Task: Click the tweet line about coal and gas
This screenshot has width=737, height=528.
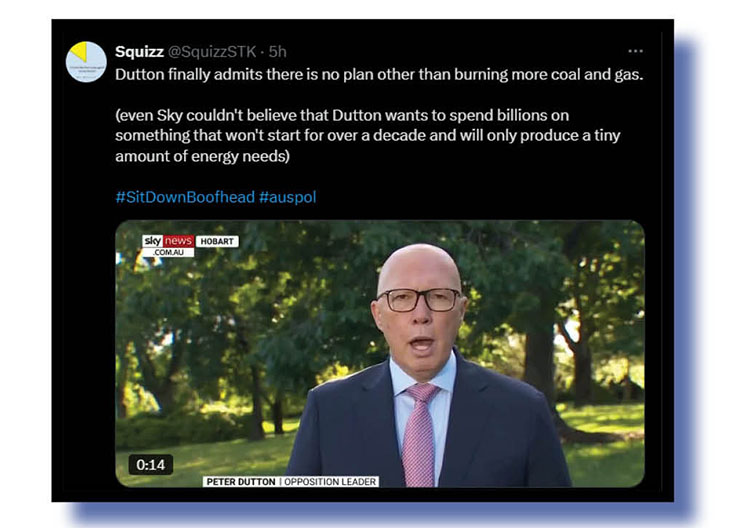Action: click(x=379, y=75)
